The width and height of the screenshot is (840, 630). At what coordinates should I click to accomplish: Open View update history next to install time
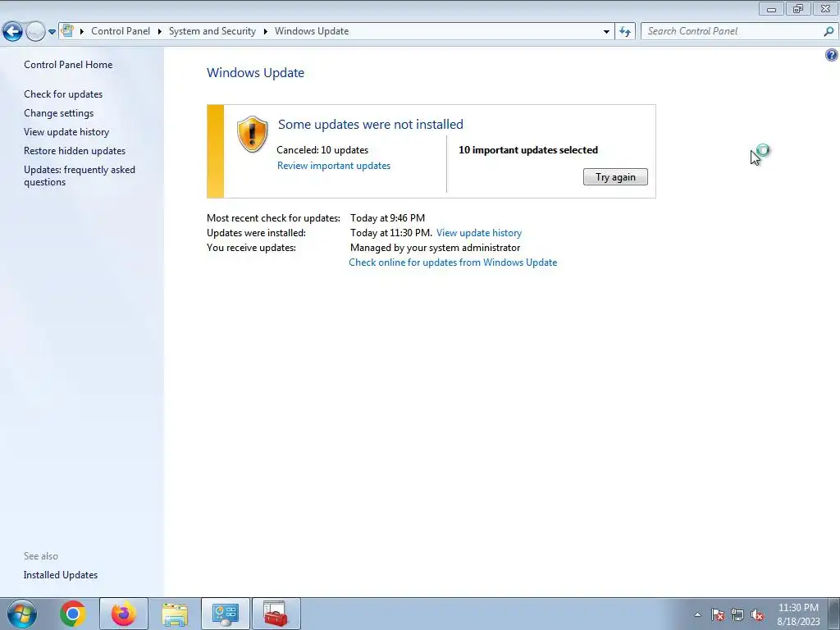pyautogui.click(x=479, y=232)
